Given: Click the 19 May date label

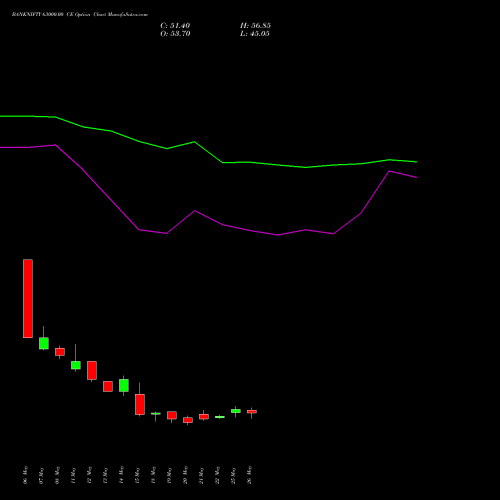Looking at the screenshot, I should tap(170, 475).
